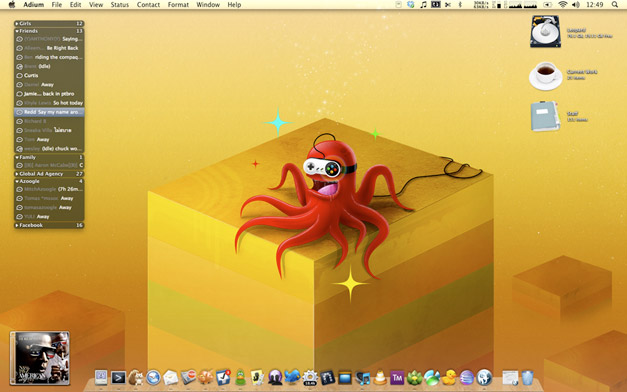Launch the purple TM app

tap(397, 377)
